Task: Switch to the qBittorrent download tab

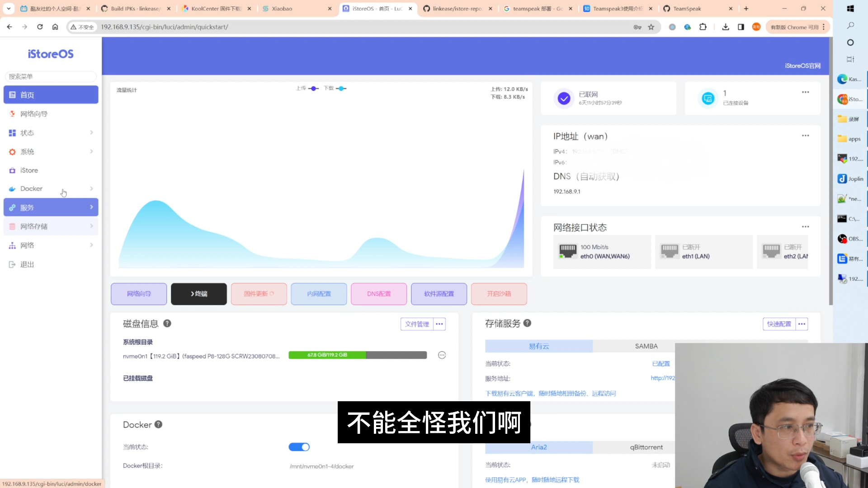Action: 646,447
